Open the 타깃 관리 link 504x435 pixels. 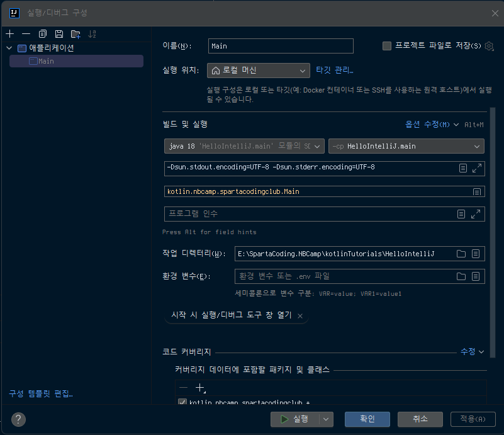(334, 71)
